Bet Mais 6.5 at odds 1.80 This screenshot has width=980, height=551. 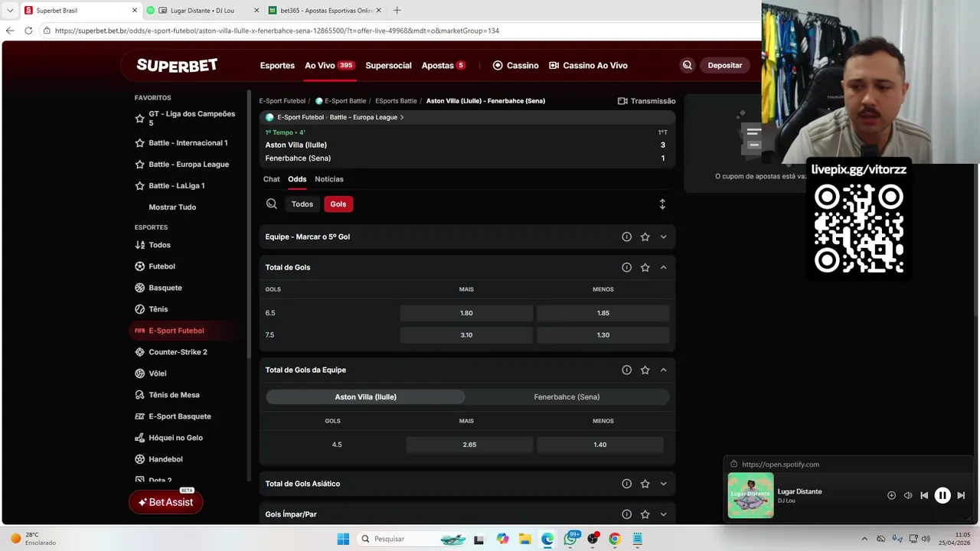coord(466,313)
